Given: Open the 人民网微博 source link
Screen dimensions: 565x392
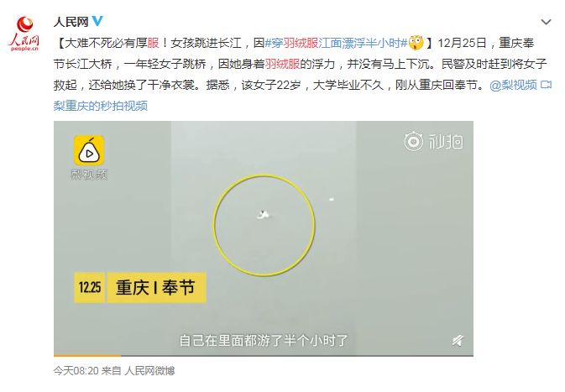Looking at the screenshot, I should (149, 371).
